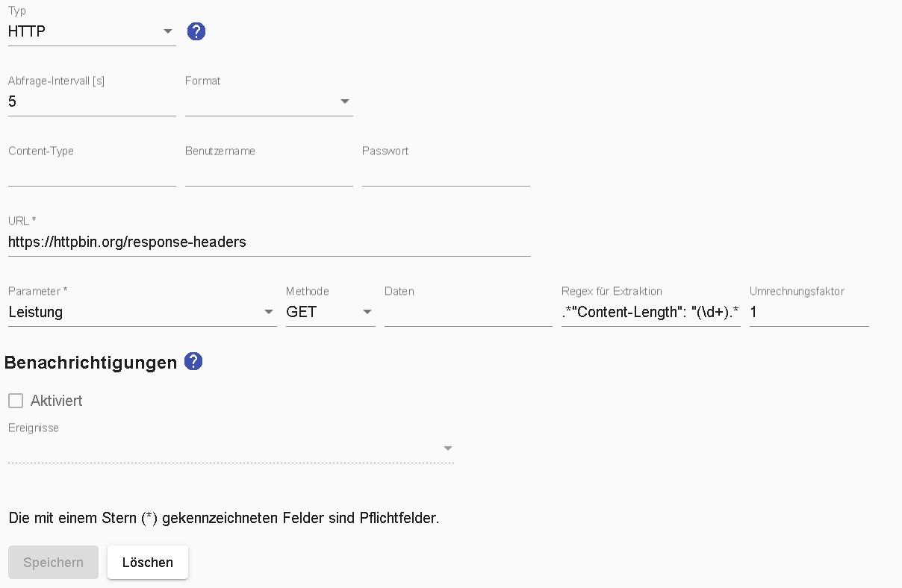Click the URL field with httpbin address
902x588 pixels.
pos(269,242)
